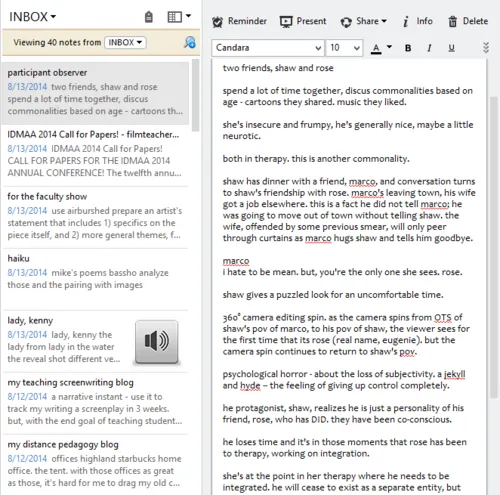Click the trash can Delete icon

[x=452, y=22]
